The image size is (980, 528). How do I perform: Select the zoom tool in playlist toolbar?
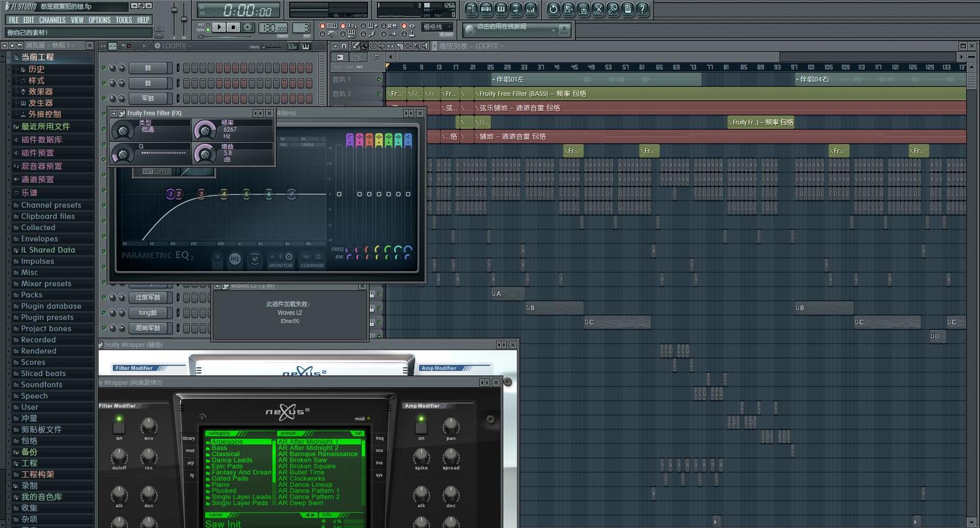(x=416, y=46)
